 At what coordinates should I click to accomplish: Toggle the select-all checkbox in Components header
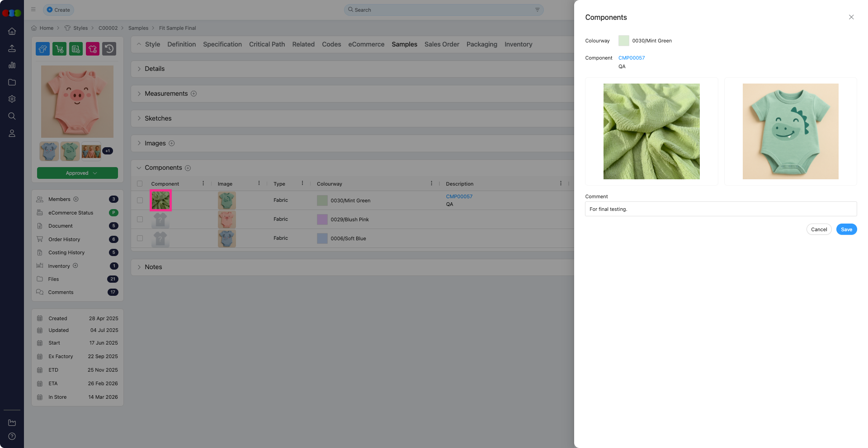click(140, 184)
